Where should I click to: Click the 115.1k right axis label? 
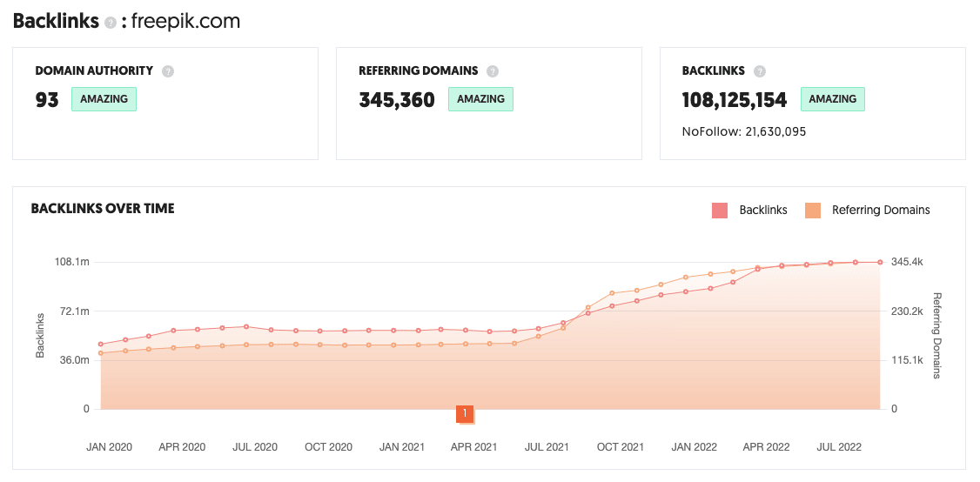coord(907,360)
